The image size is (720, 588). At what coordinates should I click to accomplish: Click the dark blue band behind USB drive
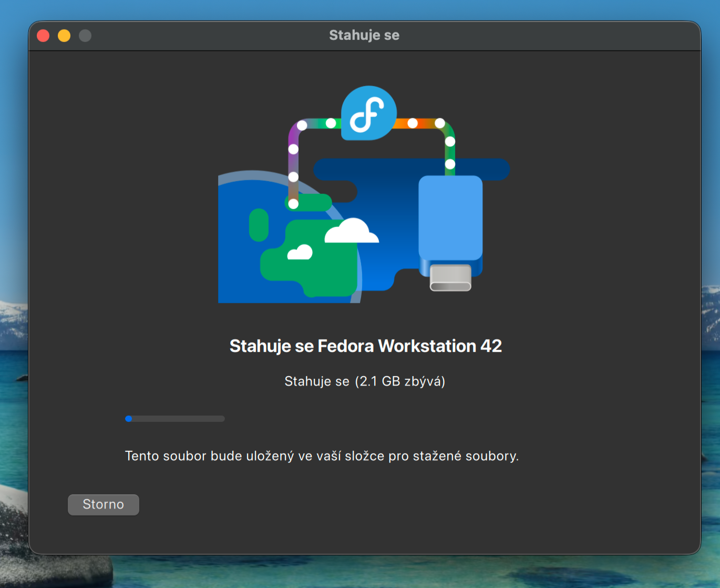point(494,170)
